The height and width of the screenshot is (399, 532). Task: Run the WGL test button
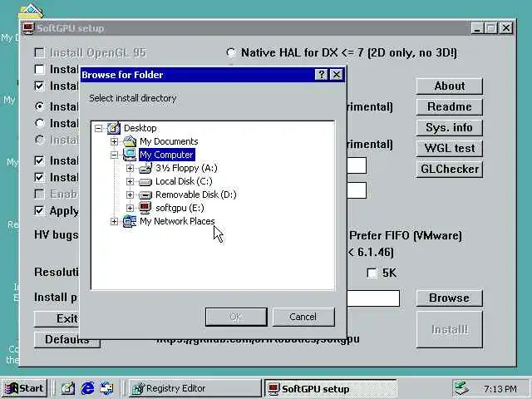449,148
